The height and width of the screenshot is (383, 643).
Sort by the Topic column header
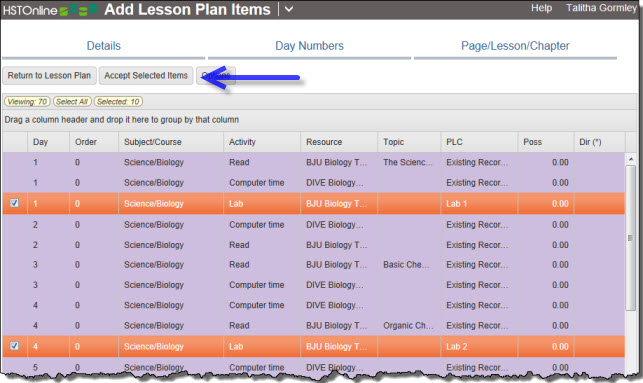(409, 142)
